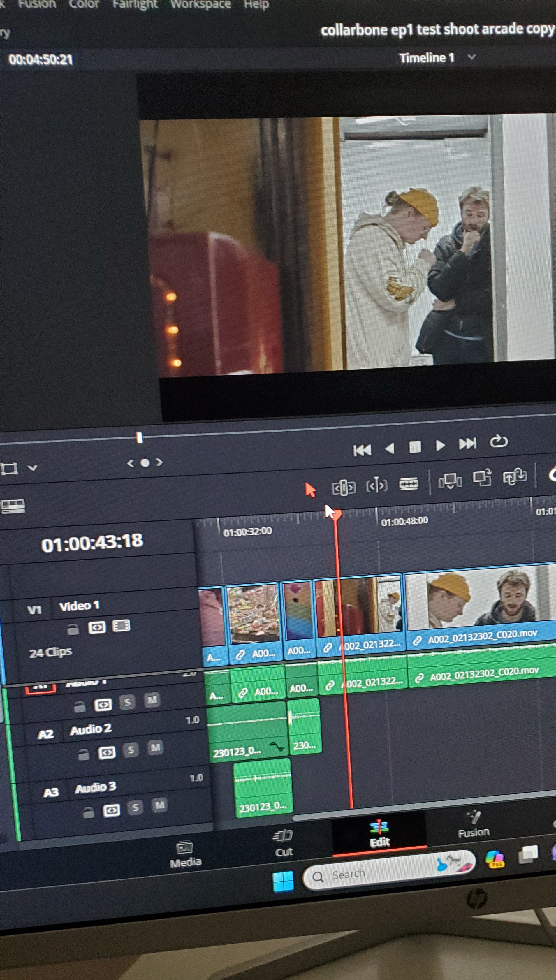Stop playback with the square button
556x980 pixels.
[415, 447]
